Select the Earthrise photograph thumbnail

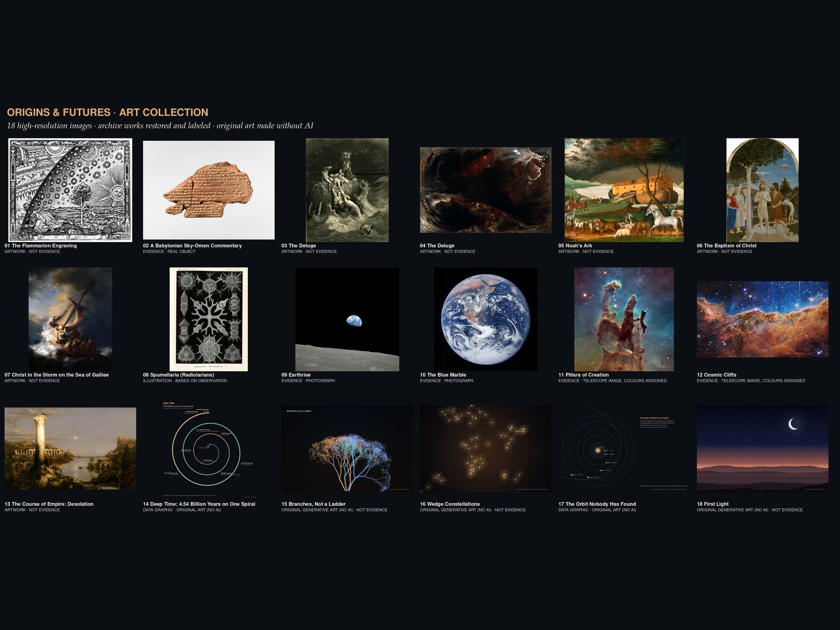coord(347,319)
